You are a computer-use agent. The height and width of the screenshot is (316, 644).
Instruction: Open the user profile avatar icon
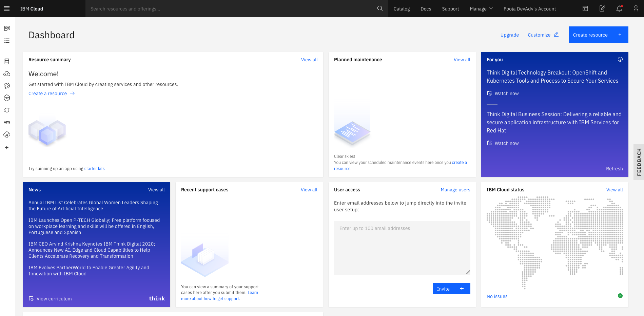pos(636,8)
